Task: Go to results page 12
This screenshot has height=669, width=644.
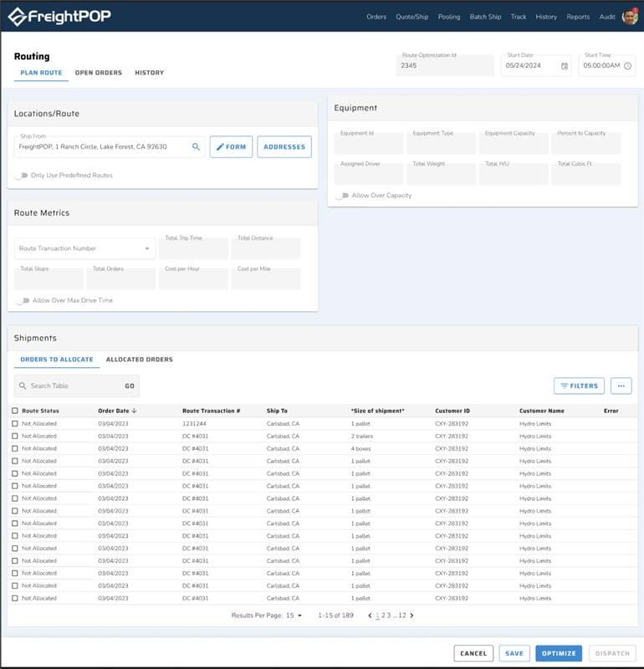Action: pos(402,615)
